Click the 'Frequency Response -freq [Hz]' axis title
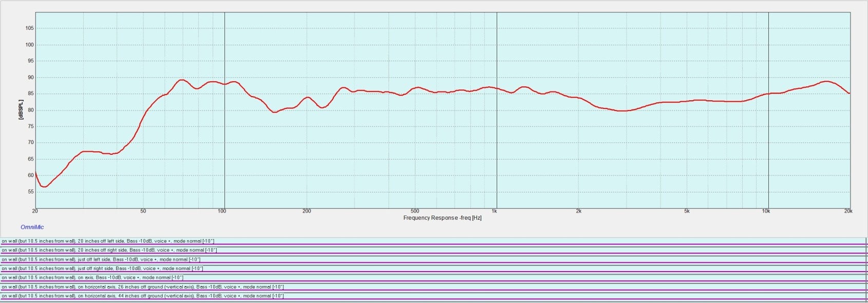The width and height of the screenshot is (868, 303). pos(442,218)
